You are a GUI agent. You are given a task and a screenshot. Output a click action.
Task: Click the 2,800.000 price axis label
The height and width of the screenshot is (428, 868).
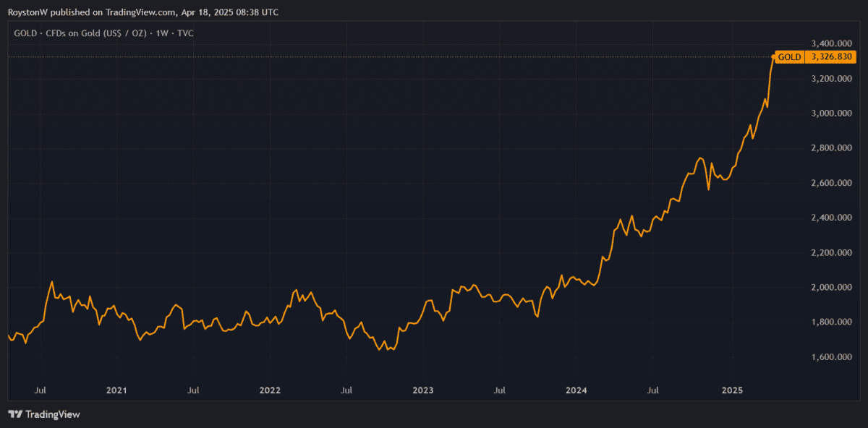tap(832, 148)
